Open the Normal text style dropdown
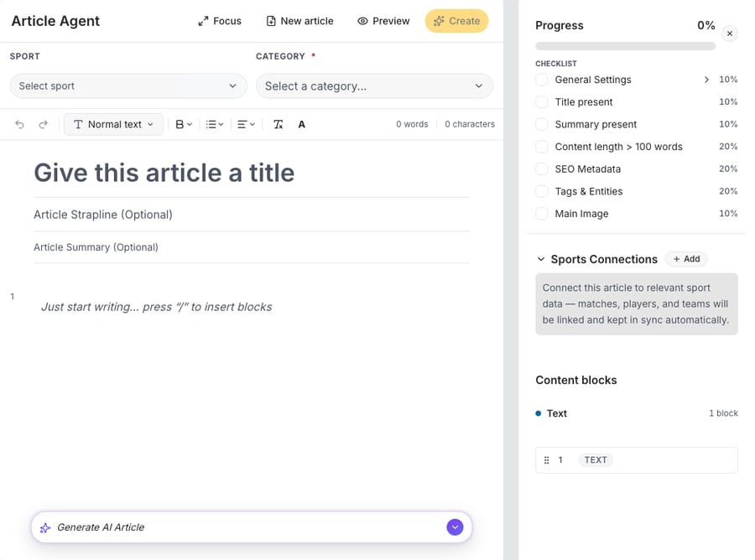Image resolution: width=755 pixels, height=560 pixels. pos(113,125)
